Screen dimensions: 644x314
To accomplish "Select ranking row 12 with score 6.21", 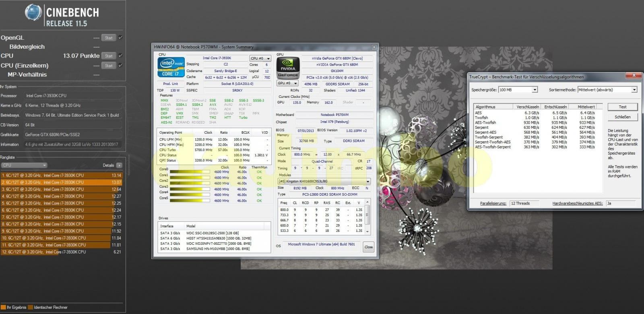I will (x=61, y=252).
